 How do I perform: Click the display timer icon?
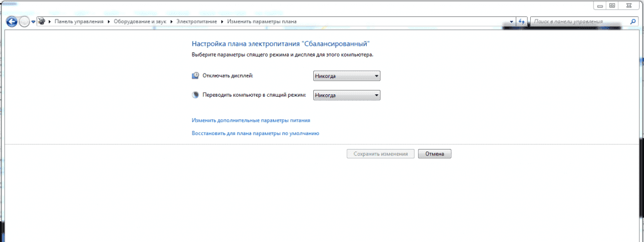coord(196,76)
